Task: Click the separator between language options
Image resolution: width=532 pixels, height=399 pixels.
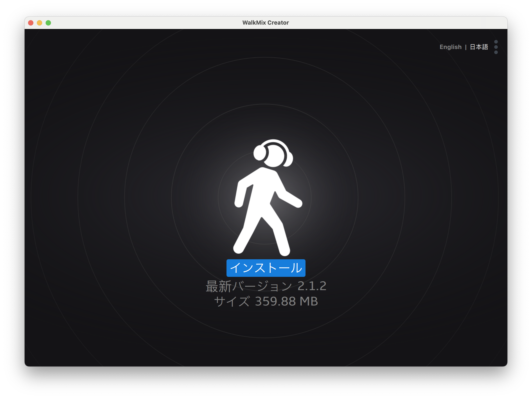Action: (466, 47)
